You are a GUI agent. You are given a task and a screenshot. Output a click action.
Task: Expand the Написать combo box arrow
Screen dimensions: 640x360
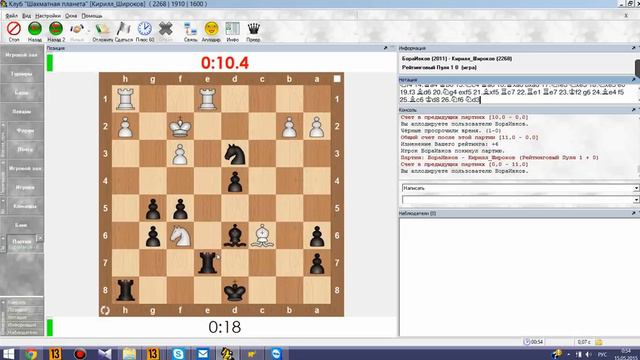coord(636,188)
